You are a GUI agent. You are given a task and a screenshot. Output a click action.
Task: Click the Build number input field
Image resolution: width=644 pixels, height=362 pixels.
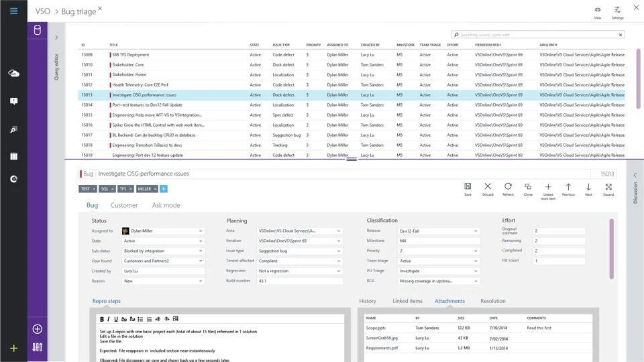coord(299,281)
